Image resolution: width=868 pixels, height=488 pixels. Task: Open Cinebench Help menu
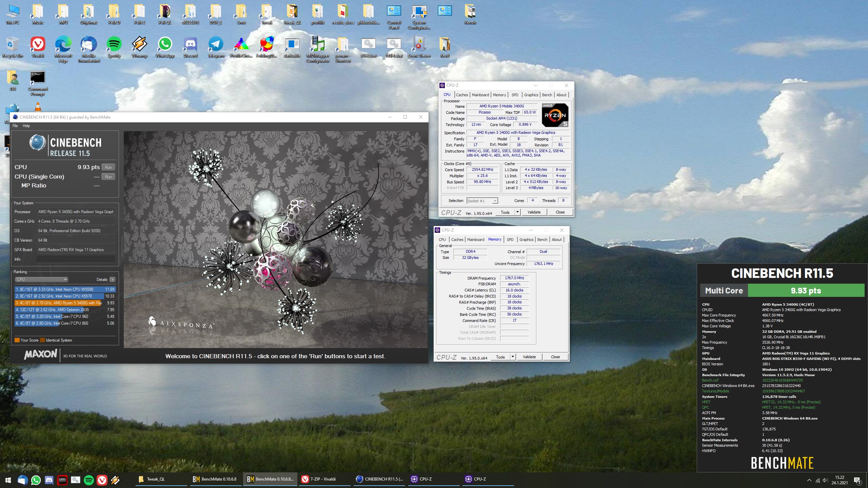click(26, 126)
